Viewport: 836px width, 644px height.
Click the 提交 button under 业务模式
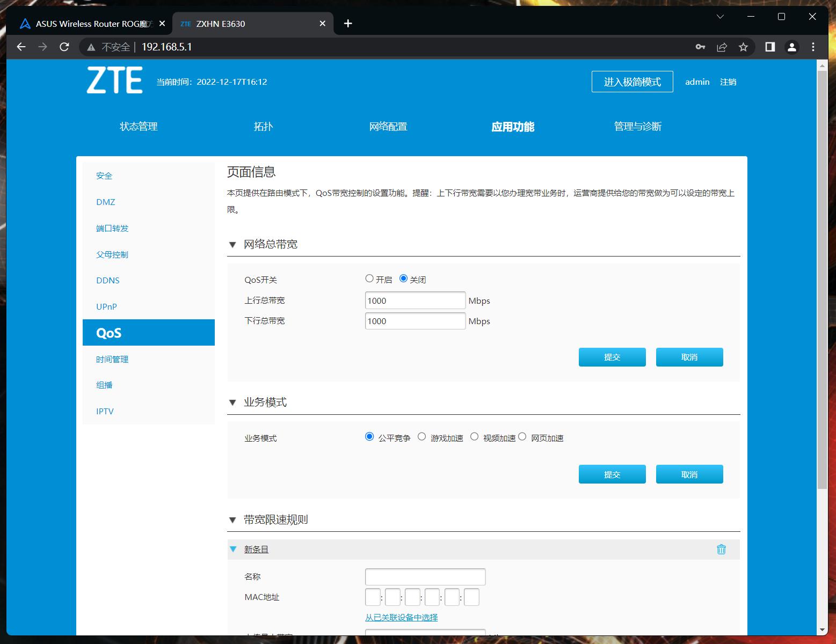pos(612,474)
